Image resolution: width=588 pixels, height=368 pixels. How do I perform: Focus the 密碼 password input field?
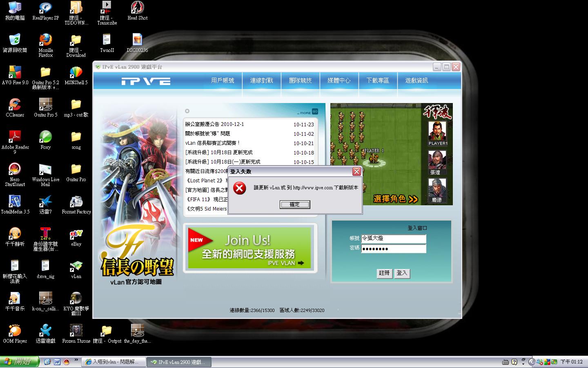pyautogui.click(x=394, y=249)
